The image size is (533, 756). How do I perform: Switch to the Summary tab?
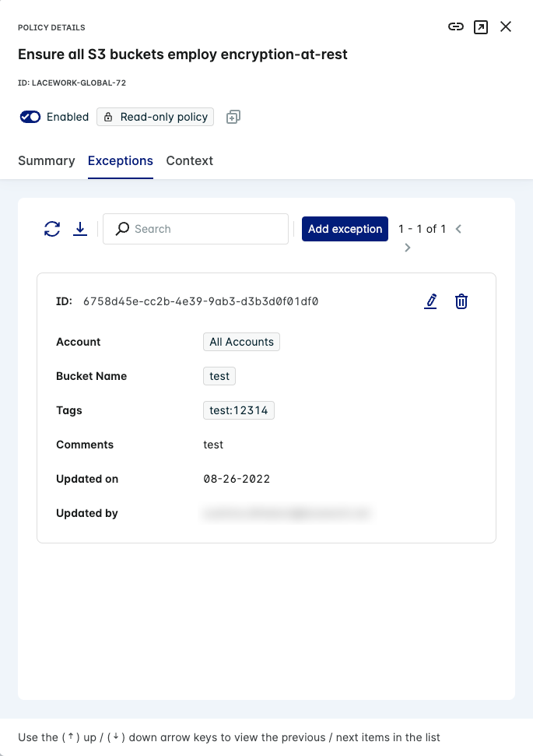pyautogui.click(x=46, y=161)
